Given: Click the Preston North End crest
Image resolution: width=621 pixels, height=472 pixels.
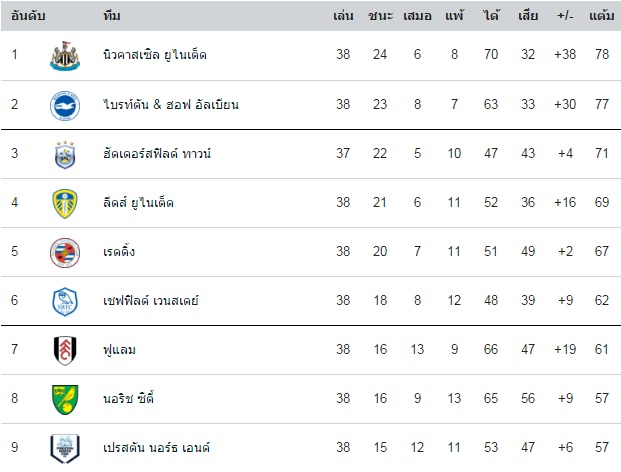Looking at the screenshot, I should tap(66, 447).
